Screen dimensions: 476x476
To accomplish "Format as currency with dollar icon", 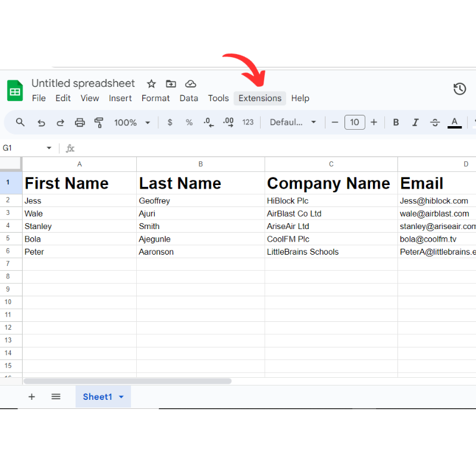I will click(x=170, y=123).
